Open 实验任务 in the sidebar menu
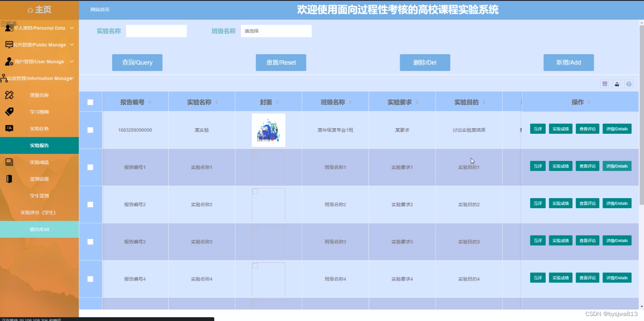The width and height of the screenshot is (644, 321). [x=39, y=128]
